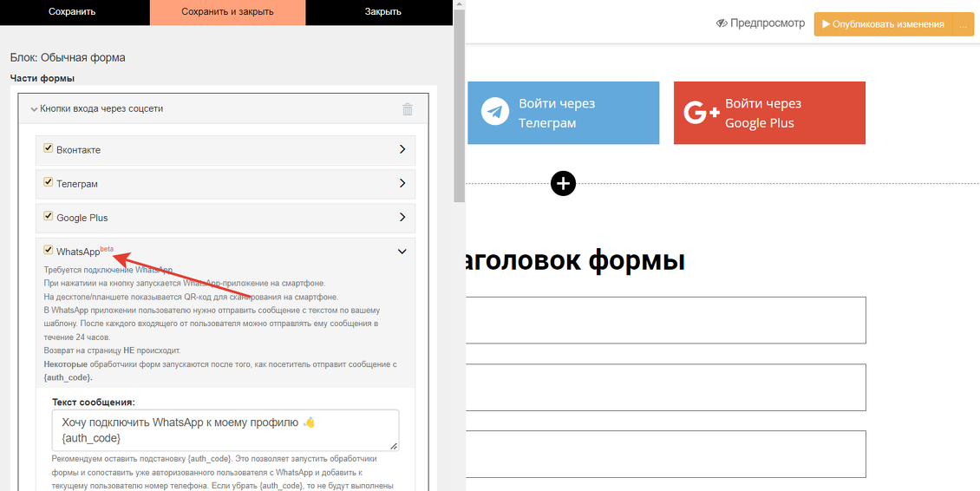Click Сохранить и закрыть
This screenshot has height=491, width=980.
[x=227, y=12]
